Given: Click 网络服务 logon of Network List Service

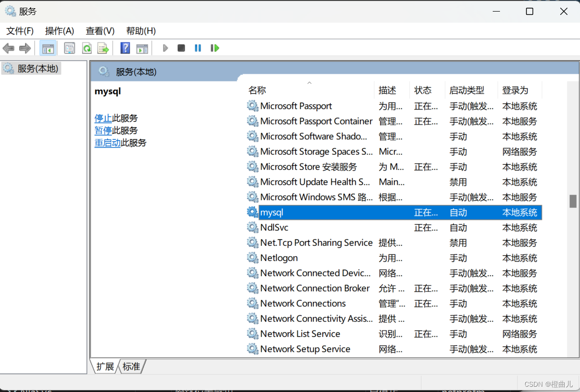Looking at the screenshot, I should coord(520,334).
